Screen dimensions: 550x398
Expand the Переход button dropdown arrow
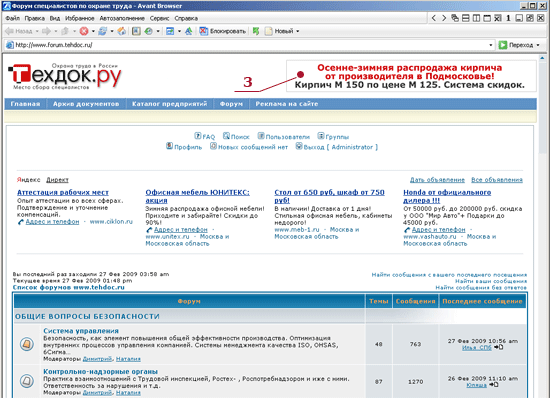(538, 45)
